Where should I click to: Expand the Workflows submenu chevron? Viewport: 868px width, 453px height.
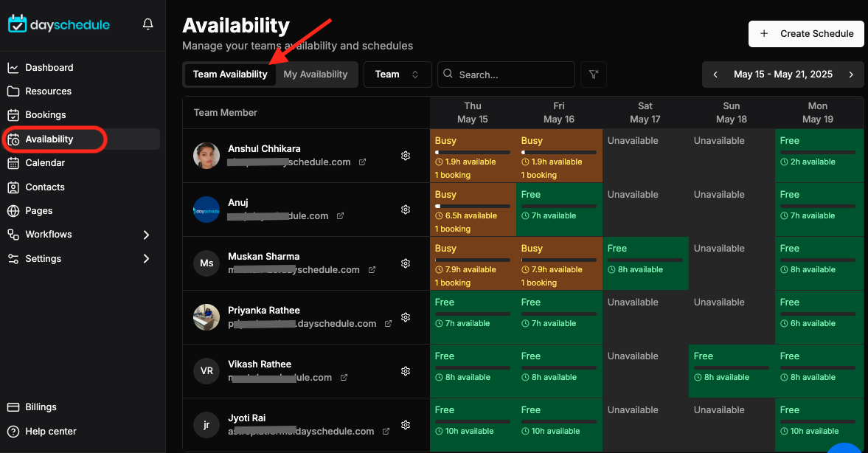click(146, 235)
